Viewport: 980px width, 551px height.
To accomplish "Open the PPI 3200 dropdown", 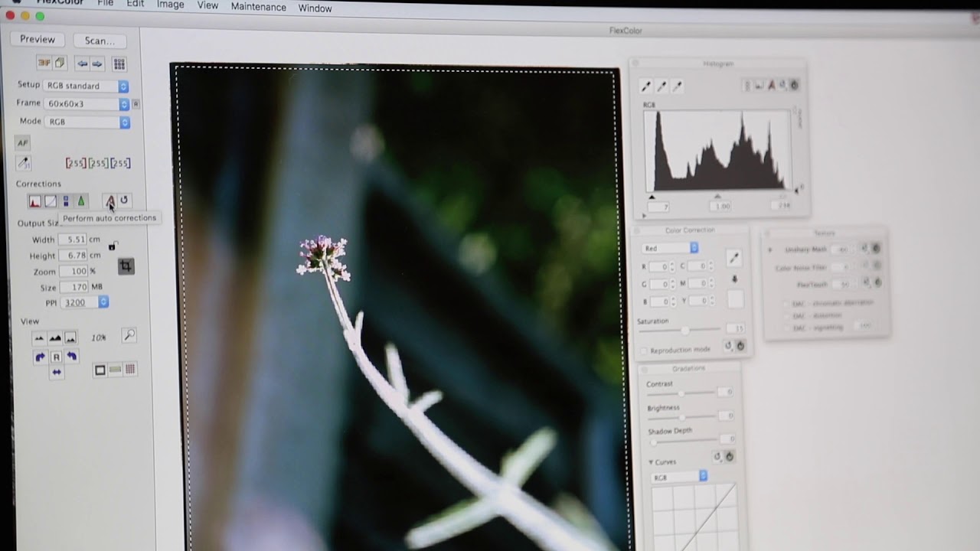I will pyautogui.click(x=85, y=302).
